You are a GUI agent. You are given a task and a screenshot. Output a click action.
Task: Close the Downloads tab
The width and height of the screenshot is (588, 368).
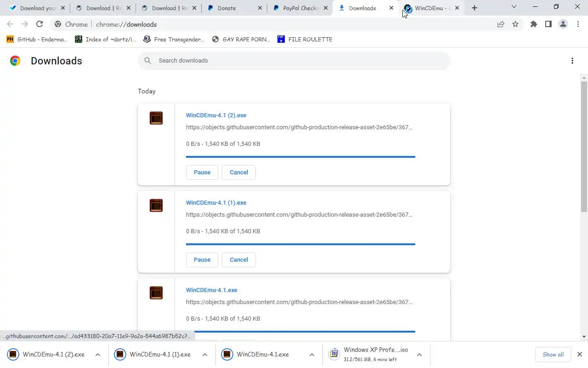(x=391, y=8)
